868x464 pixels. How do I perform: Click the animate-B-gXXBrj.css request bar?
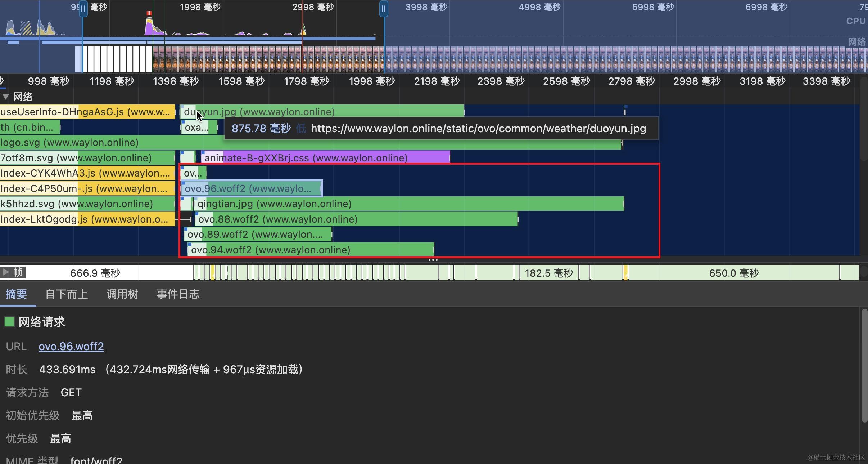click(324, 158)
